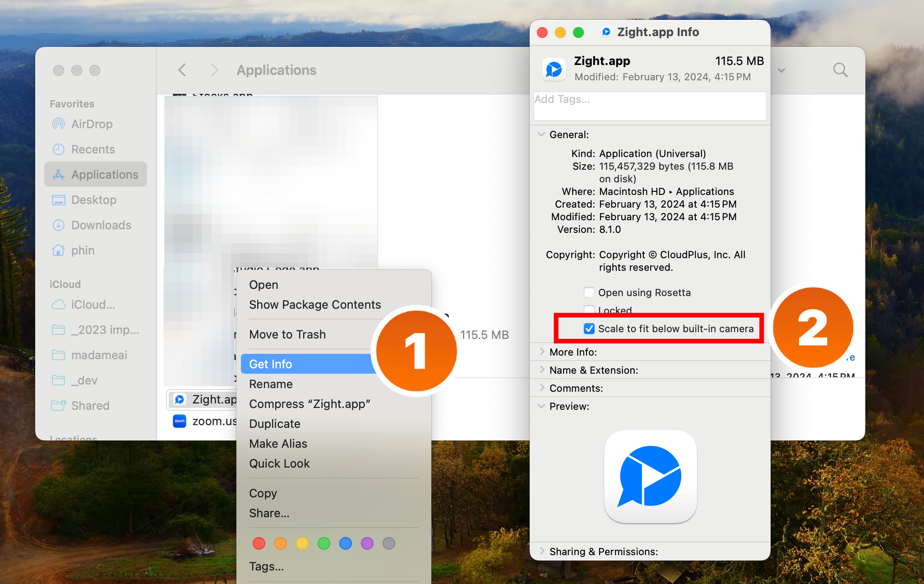This screenshot has height=584, width=924.
Task: Minimize the Zight.app Info window
Action: 560,32
